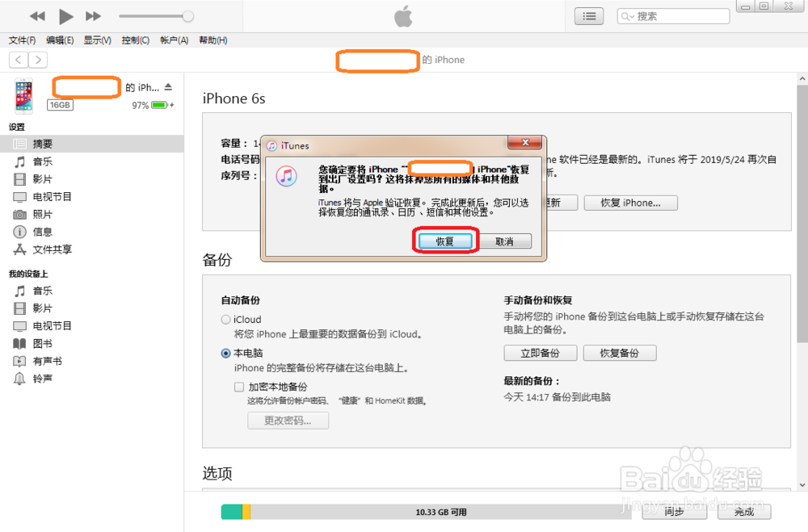Screen dimensions: 808x532
Task: Click the storage capacity bar
Action: [x=427, y=512]
